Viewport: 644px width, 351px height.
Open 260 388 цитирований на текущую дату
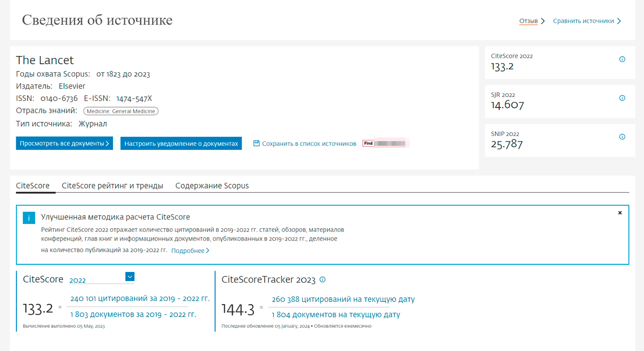(343, 299)
